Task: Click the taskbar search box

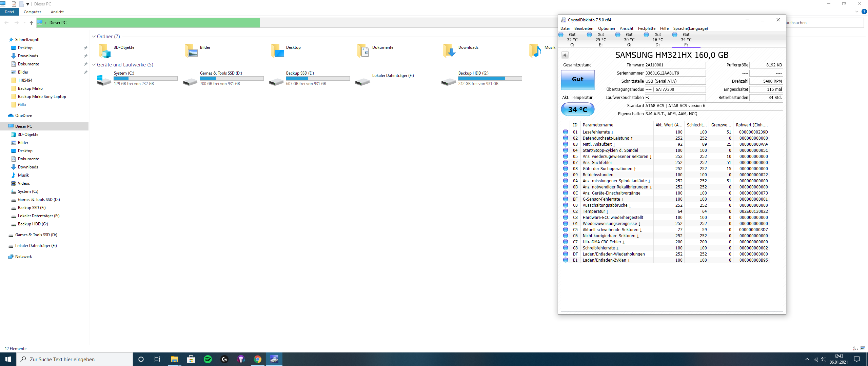Action: [x=75, y=359]
